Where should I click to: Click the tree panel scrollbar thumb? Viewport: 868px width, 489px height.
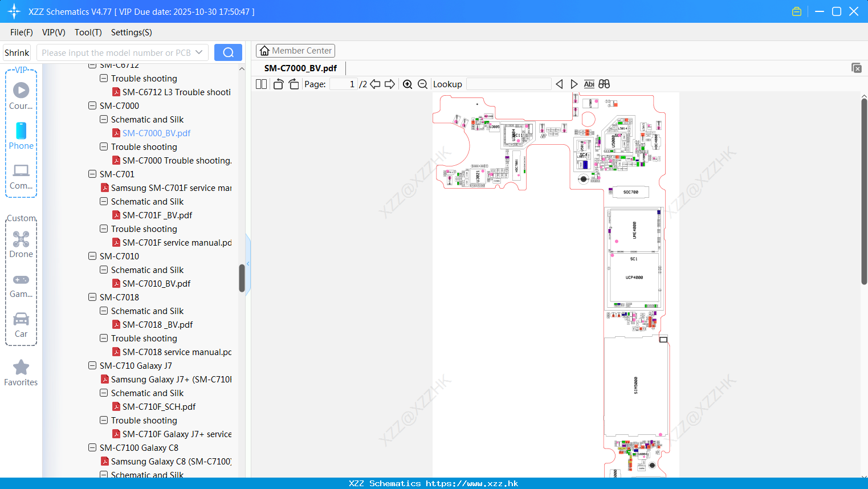242,278
